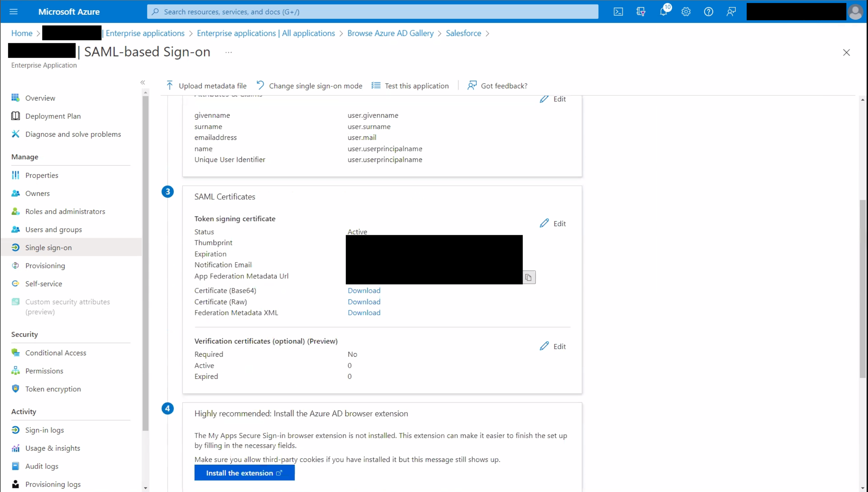Open the notifications bell
Viewport: 868px width, 492px height.
point(663,12)
